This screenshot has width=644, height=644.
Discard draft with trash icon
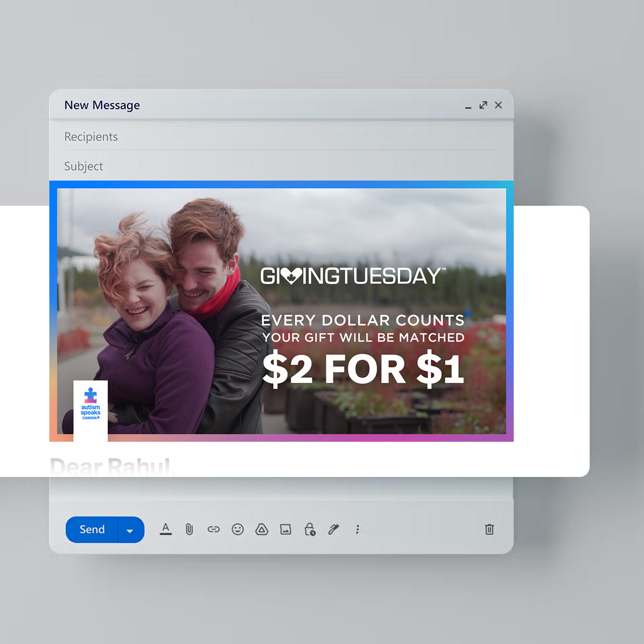point(490,529)
